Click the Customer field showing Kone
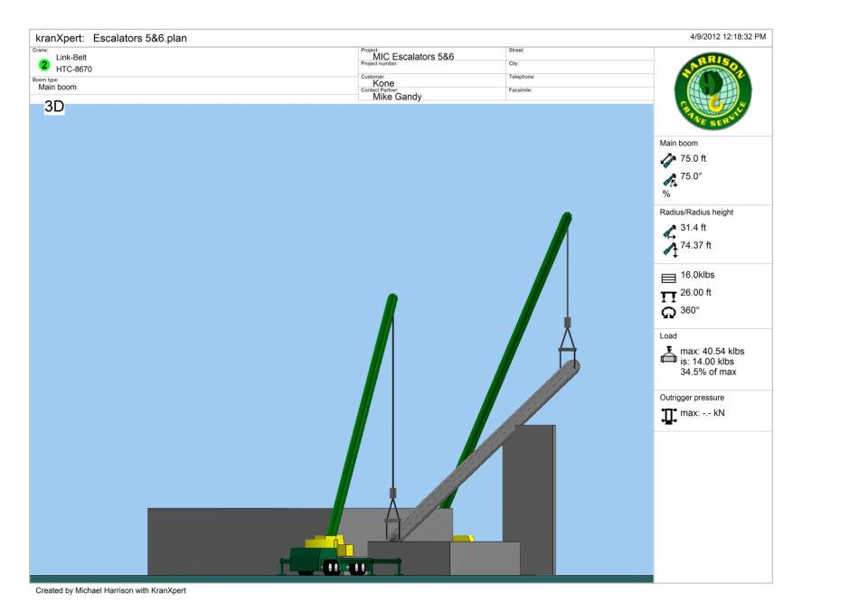The width and height of the screenshot is (868, 613). click(x=387, y=82)
